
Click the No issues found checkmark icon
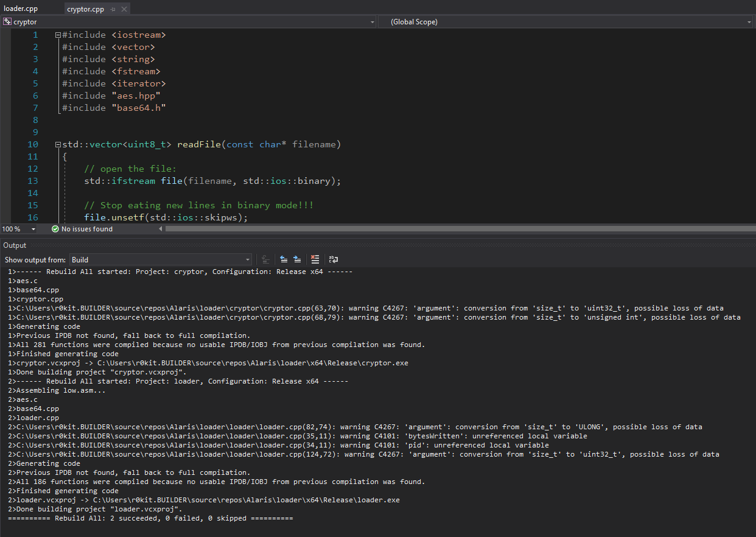tap(55, 229)
